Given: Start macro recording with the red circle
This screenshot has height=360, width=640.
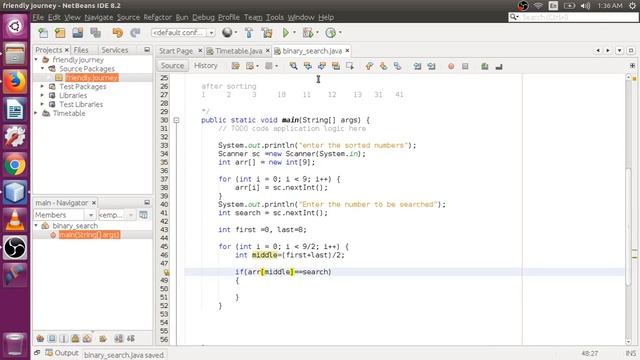Looking at the screenshot, I should pos(451,66).
